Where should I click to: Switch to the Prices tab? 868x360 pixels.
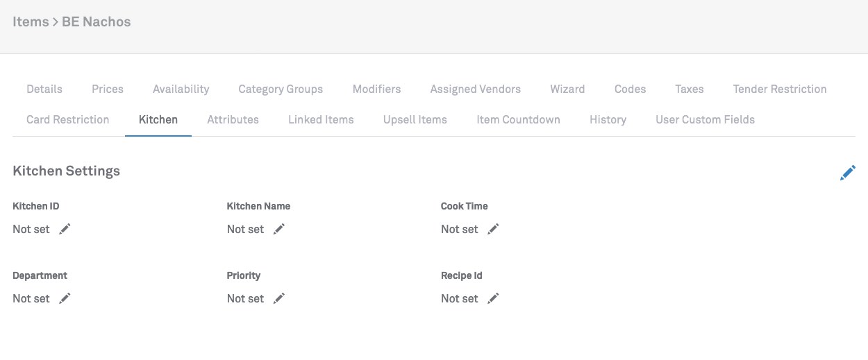point(108,89)
